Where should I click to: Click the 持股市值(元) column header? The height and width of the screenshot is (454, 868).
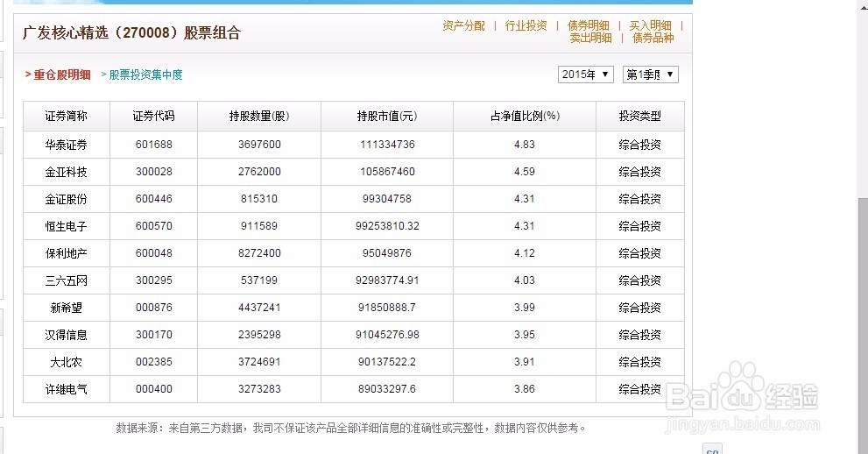pyautogui.click(x=387, y=116)
